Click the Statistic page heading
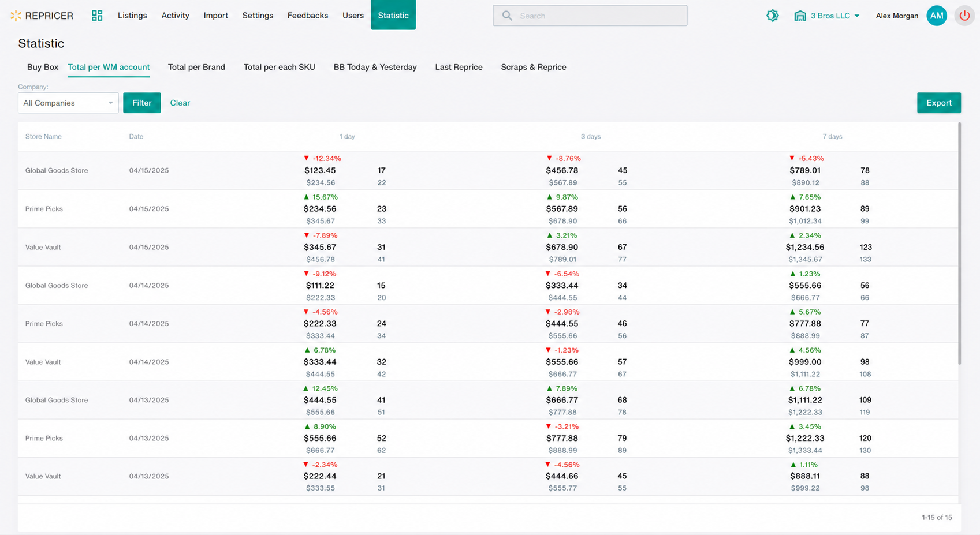980x535 pixels. (x=41, y=43)
